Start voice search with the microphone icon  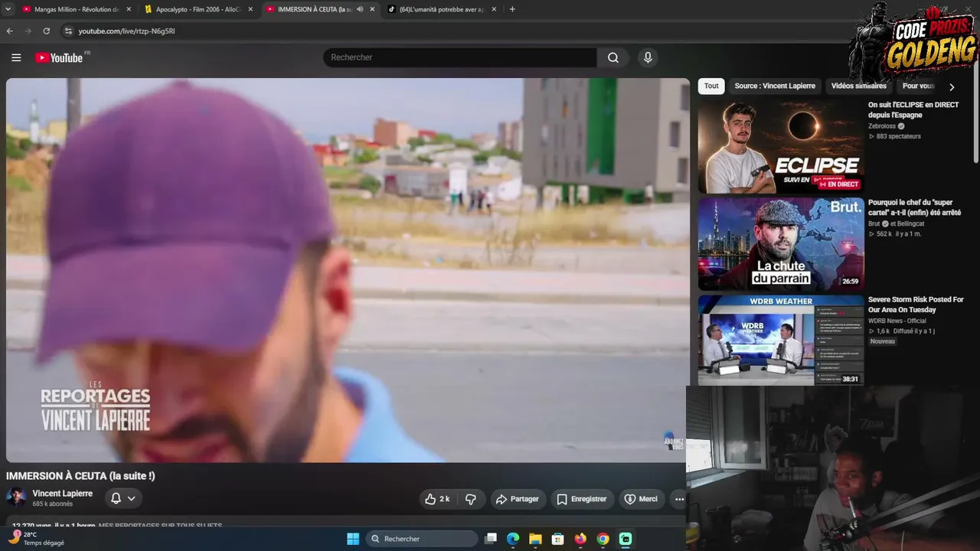(x=648, y=57)
